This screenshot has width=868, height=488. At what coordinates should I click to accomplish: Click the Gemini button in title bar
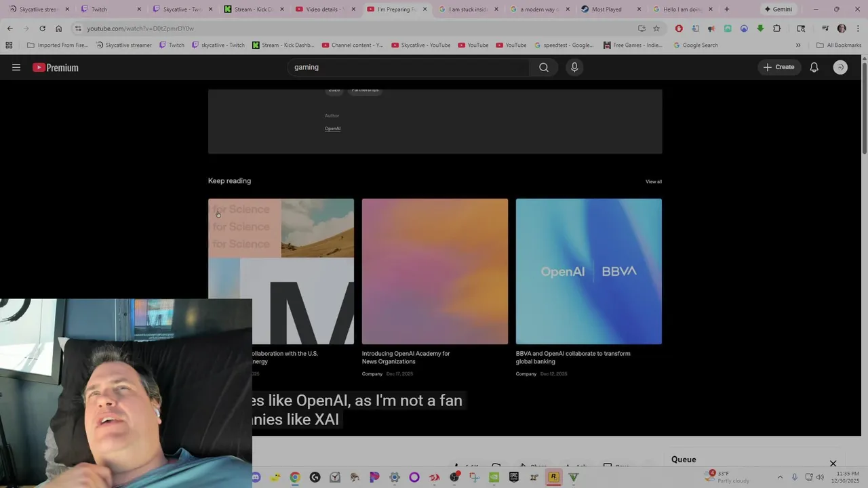coord(778,9)
